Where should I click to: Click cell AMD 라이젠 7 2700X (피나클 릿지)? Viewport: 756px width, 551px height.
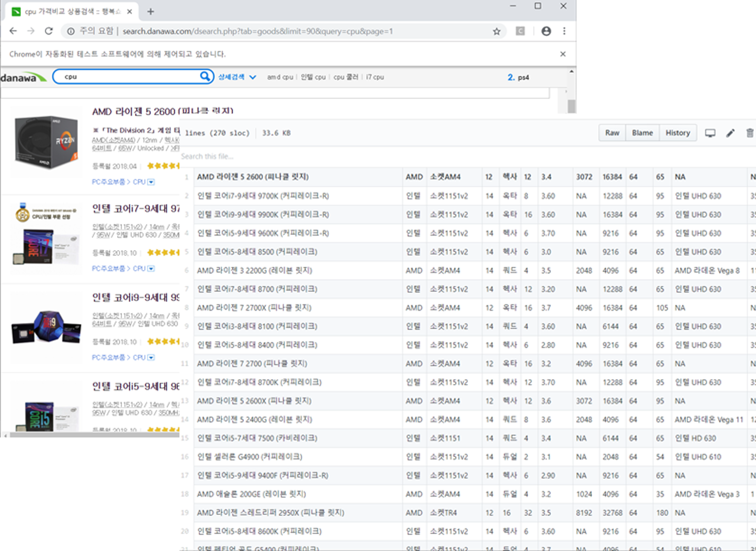[x=298, y=308]
